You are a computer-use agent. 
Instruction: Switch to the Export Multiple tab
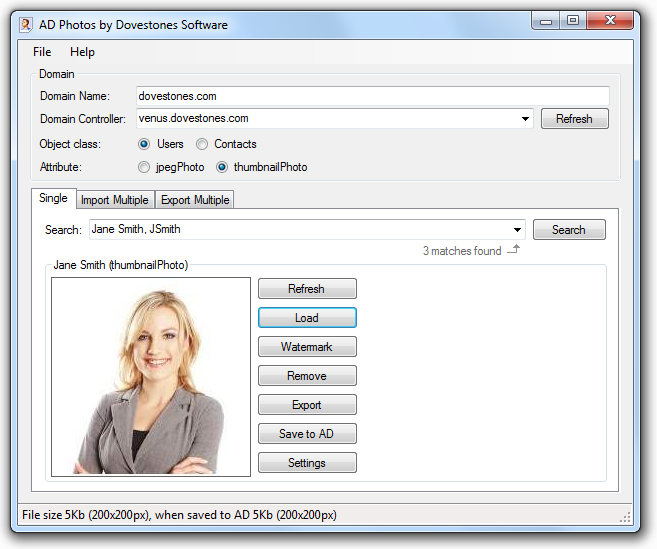point(195,200)
